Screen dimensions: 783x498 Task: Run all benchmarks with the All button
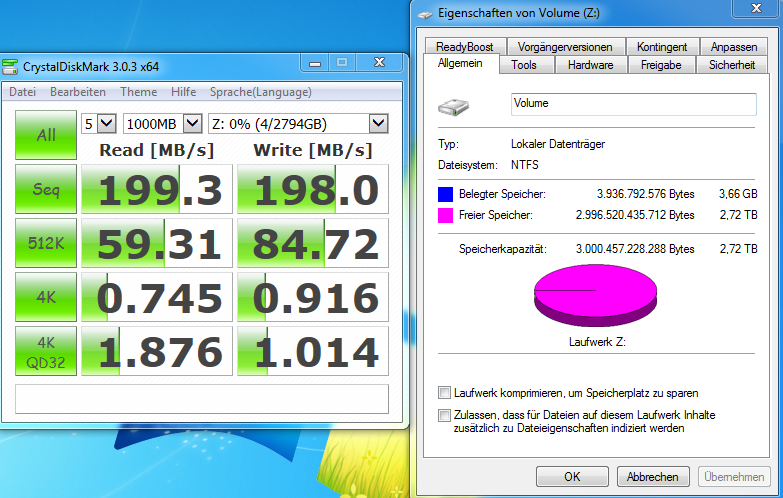[46, 135]
